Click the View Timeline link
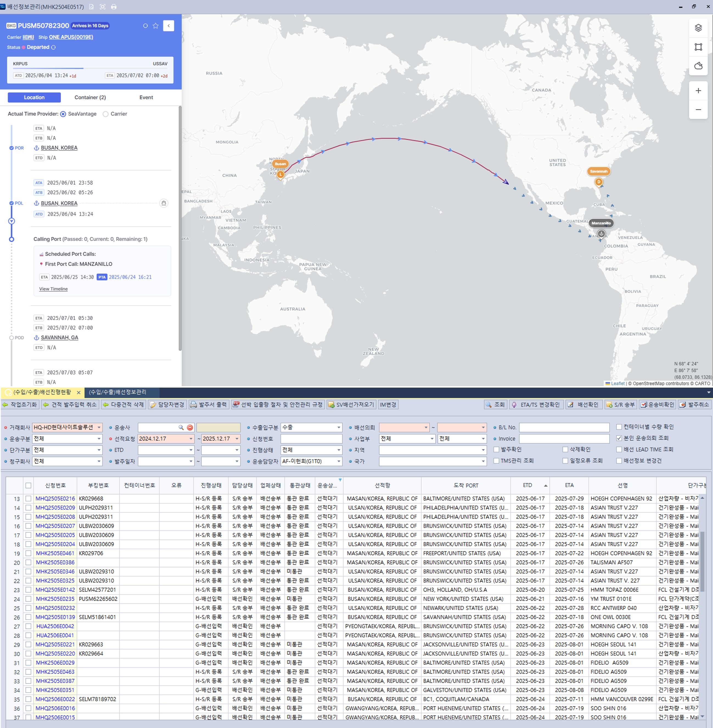The width and height of the screenshot is (713, 728). (x=54, y=289)
